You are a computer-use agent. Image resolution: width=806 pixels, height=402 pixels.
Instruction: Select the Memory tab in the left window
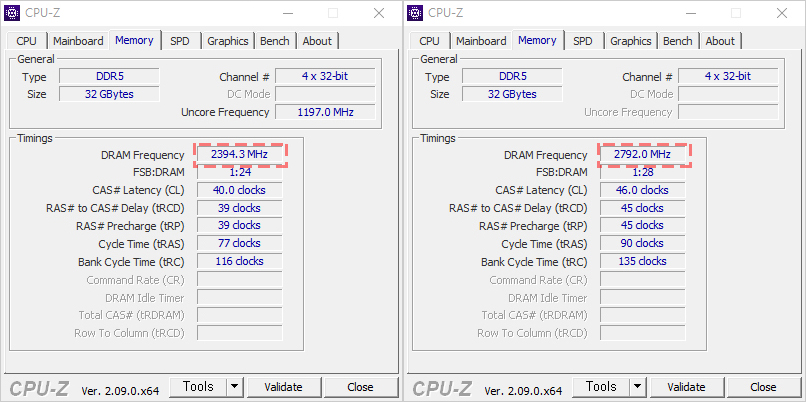134,40
